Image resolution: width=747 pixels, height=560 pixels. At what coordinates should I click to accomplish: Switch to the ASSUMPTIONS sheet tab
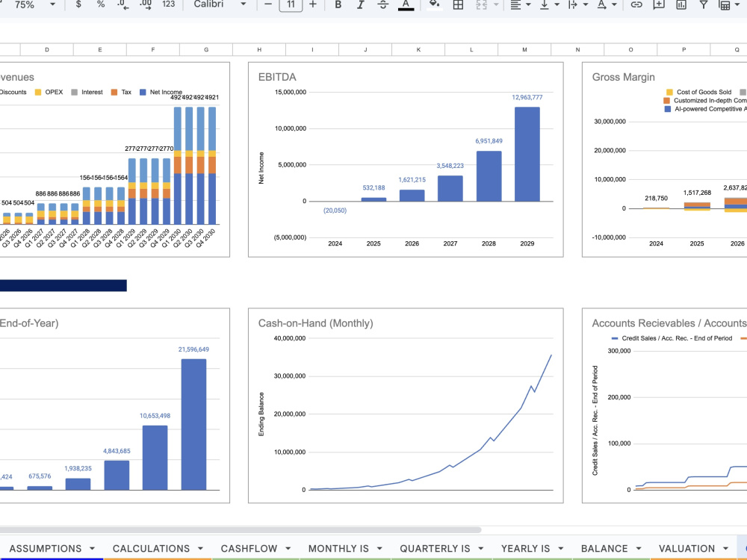point(46,549)
